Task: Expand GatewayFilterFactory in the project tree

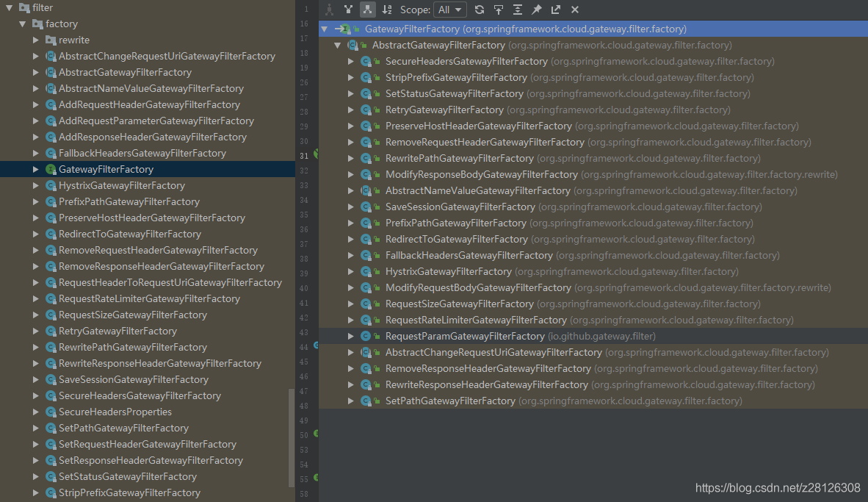Action: pos(36,170)
